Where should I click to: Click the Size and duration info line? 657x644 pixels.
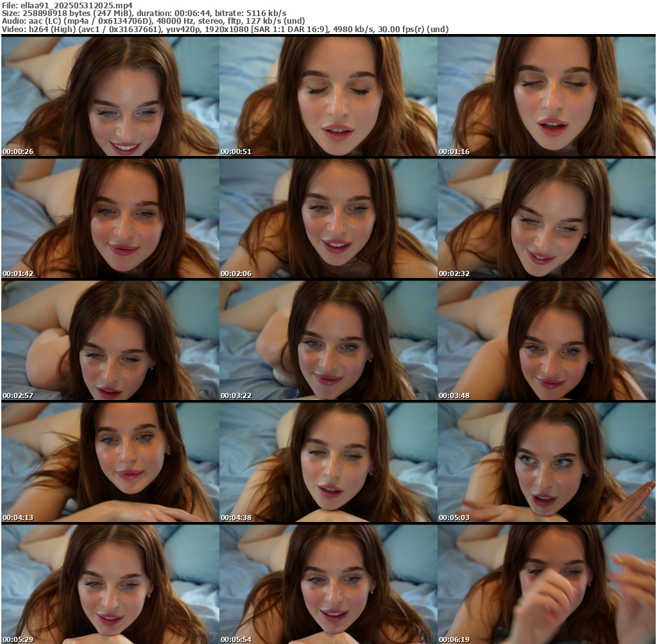(144, 13)
